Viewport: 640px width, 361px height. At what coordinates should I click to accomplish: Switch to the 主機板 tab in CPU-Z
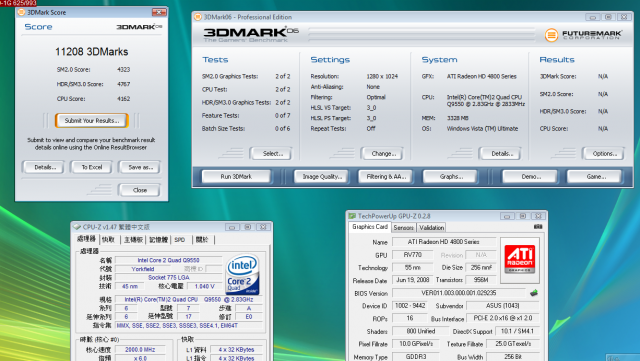point(133,240)
